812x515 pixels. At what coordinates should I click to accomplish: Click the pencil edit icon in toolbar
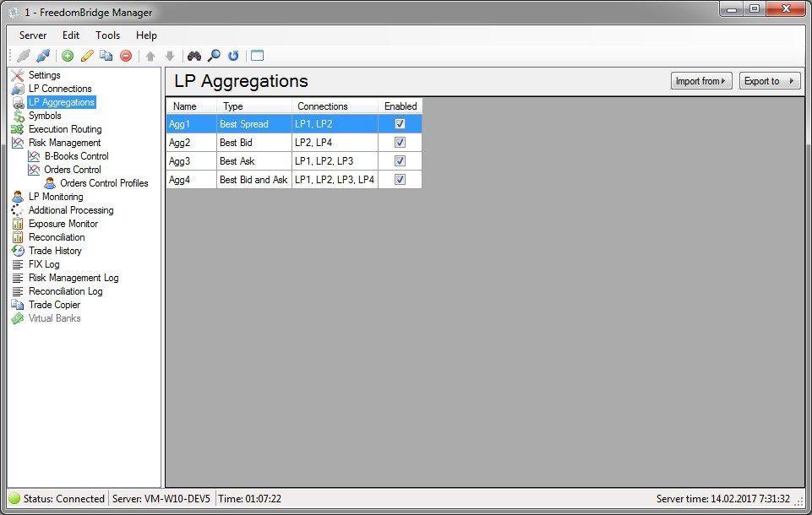(87, 56)
